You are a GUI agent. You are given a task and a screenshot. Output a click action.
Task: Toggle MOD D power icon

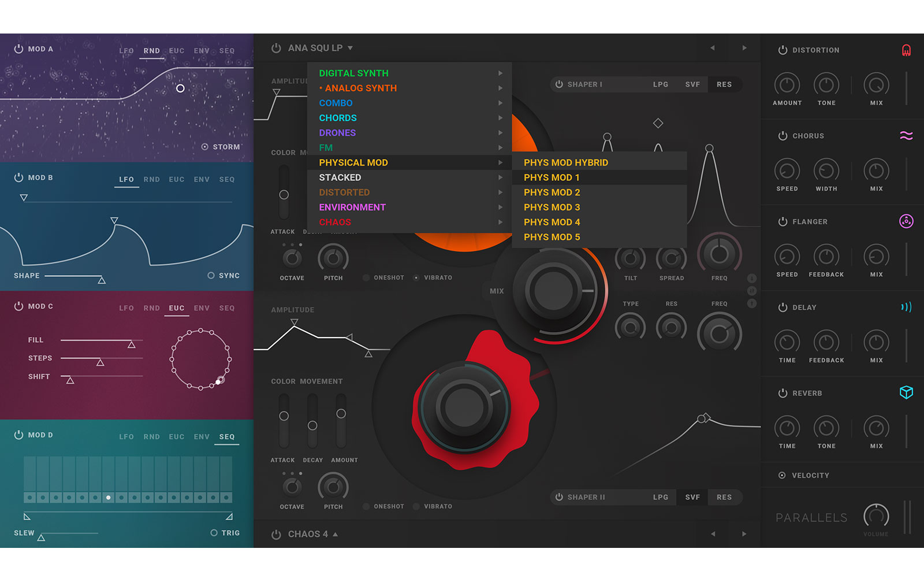click(18, 435)
